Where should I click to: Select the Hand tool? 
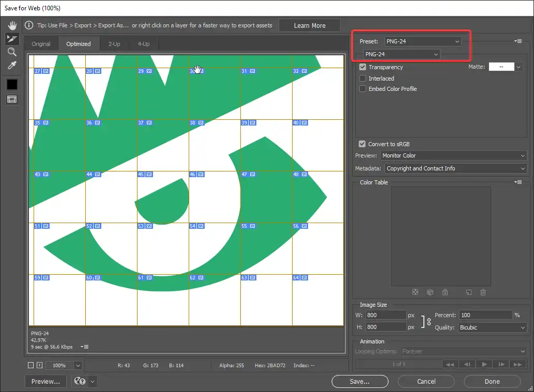pyautogui.click(x=12, y=25)
